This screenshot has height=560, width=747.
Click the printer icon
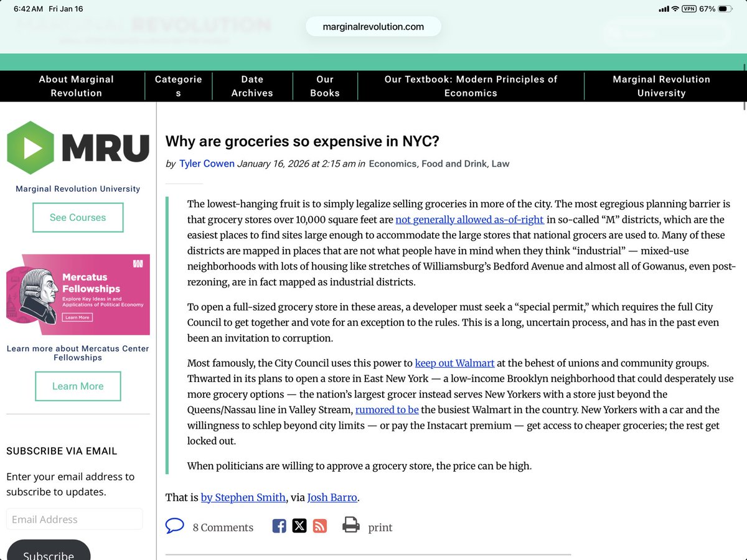tap(351, 525)
